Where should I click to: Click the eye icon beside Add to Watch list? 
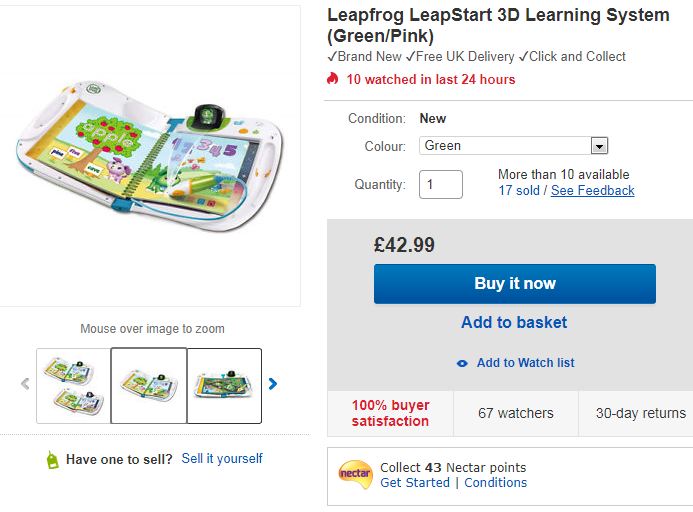tap(462, 363)
